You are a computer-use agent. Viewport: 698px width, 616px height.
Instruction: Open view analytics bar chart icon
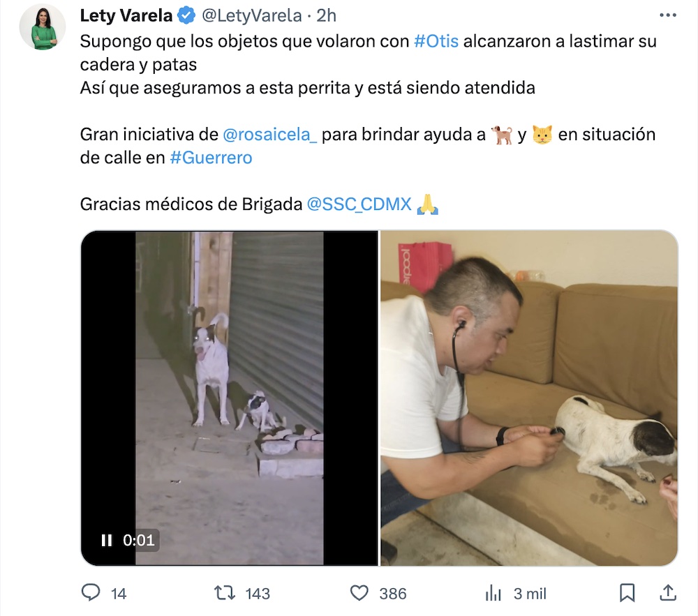(493, 593)
